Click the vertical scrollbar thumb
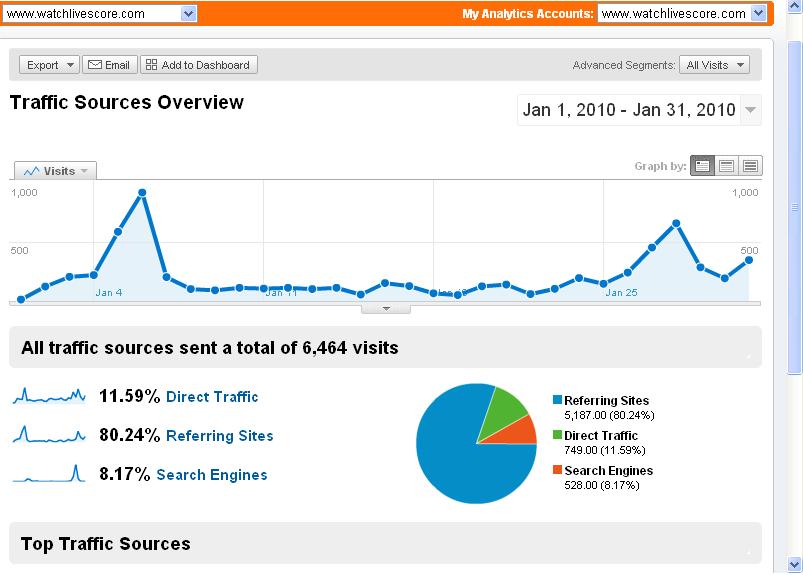Screen dimensions: 803x575 coord(795,207)
